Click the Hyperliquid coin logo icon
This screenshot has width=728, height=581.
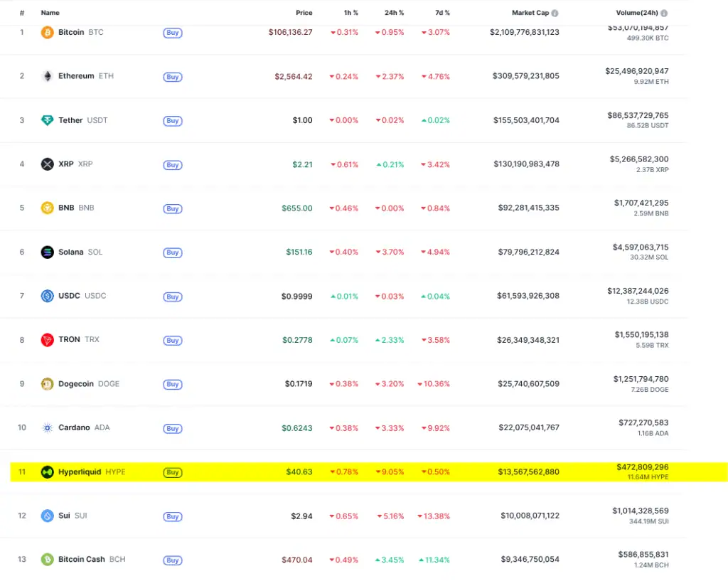pyautogui.click(x=47, y=472)
